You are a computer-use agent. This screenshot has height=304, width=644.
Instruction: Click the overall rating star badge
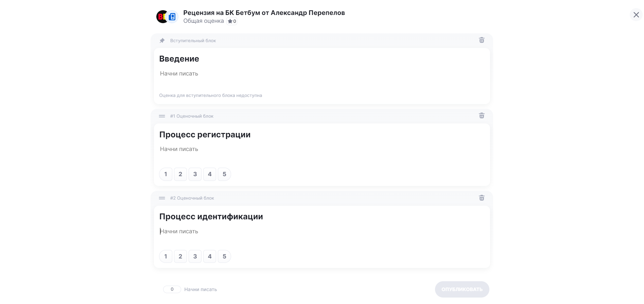(232, 21)
